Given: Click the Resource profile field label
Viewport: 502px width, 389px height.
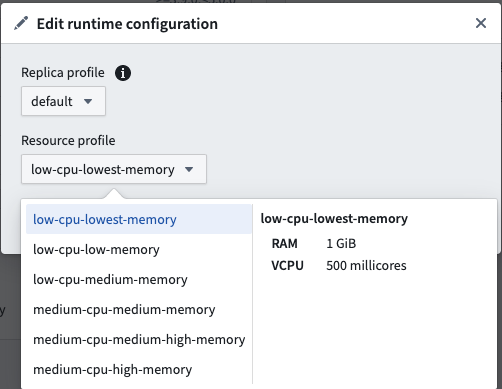Looking at the screenshot, I should coord(68,141).
